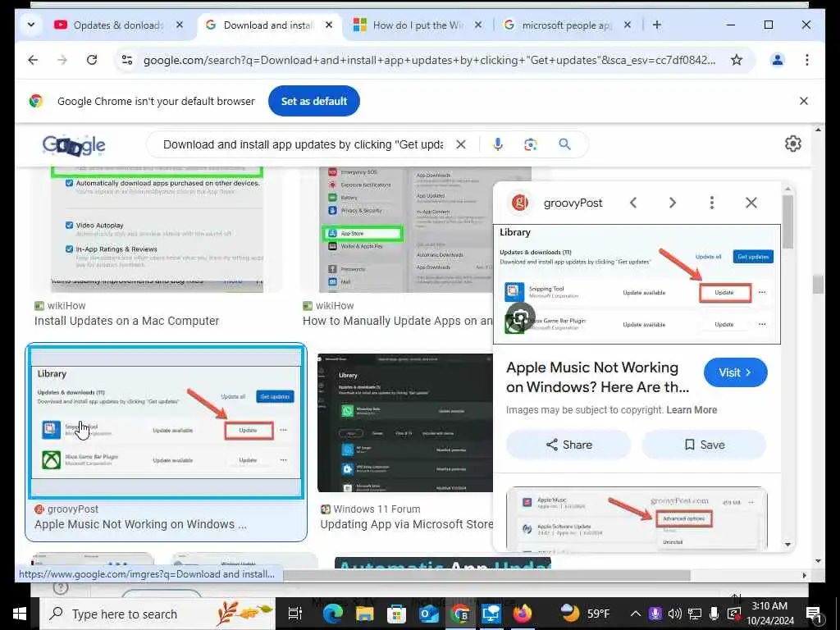Click into the Google search box
This screenshot has height=630, width=840.
pyautogui.click(x=303, y=144)
